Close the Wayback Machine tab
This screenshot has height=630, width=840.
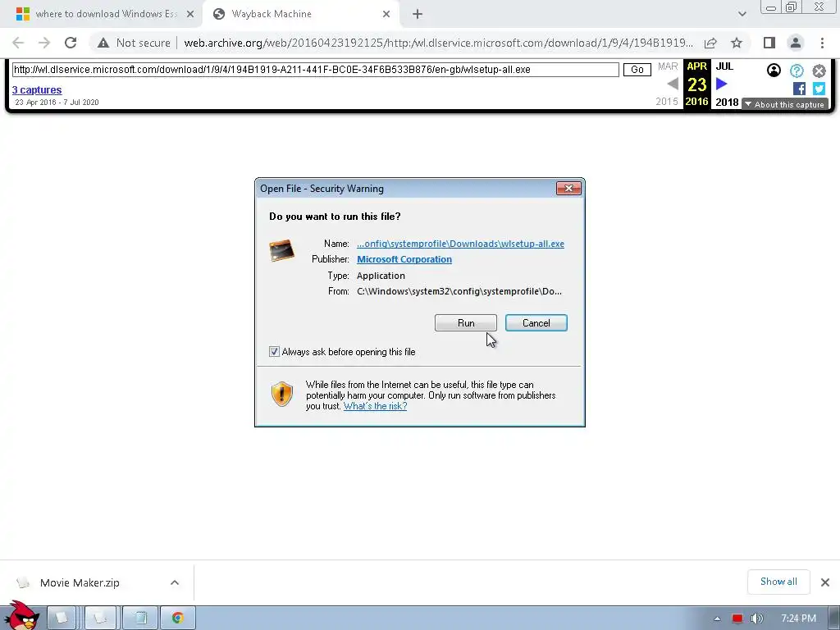386,14
